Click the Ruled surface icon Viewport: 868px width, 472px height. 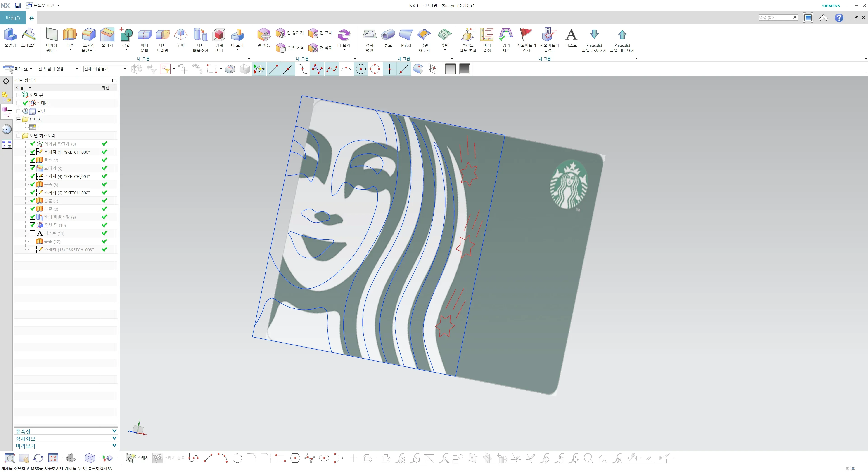[406, 35]
